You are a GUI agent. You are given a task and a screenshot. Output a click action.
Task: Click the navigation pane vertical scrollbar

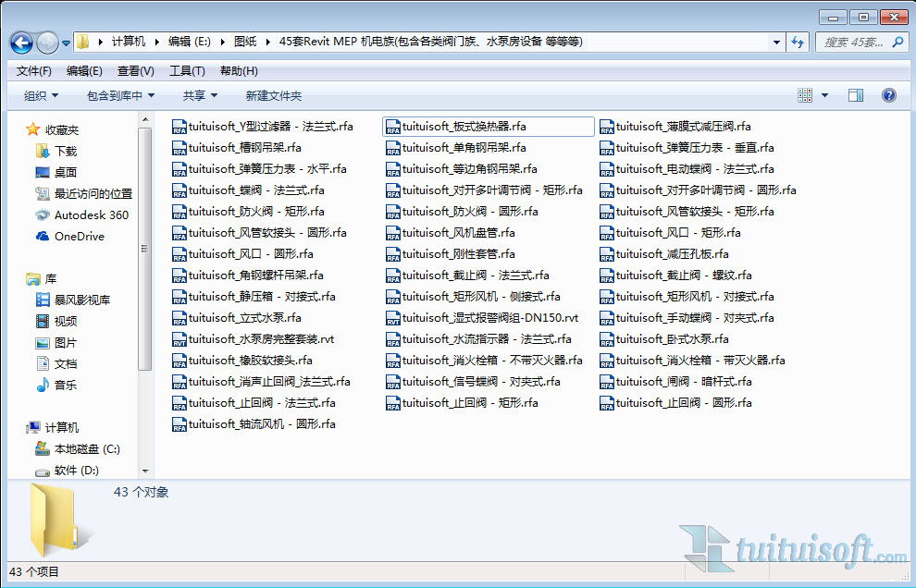pos(144,248)
